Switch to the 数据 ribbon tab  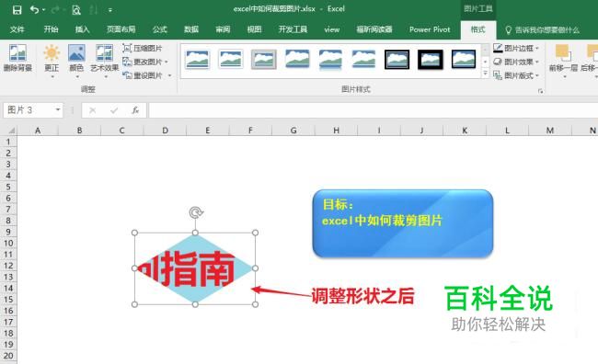(x=191, y=29)
